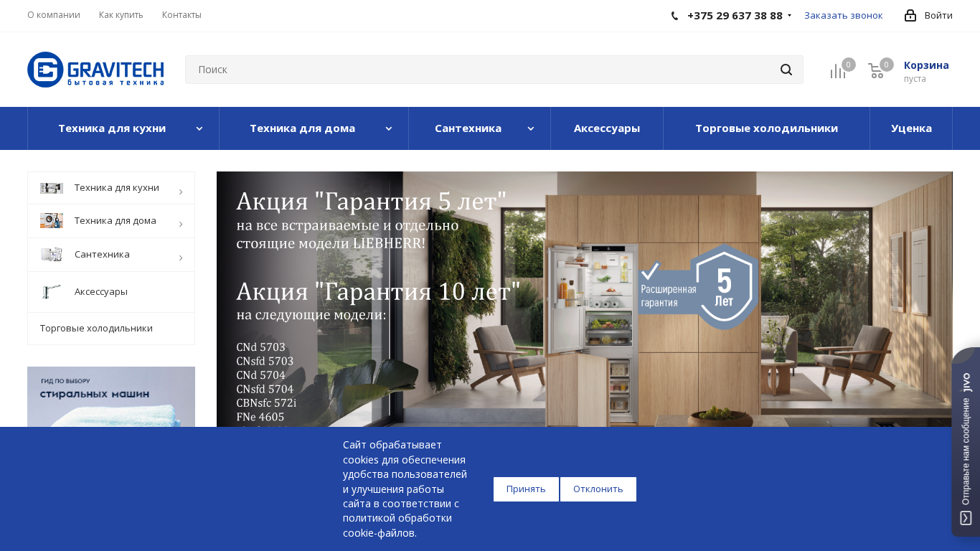980x551 pixels.
Task: Open the Контакты link
Action: tap(182, 15)
